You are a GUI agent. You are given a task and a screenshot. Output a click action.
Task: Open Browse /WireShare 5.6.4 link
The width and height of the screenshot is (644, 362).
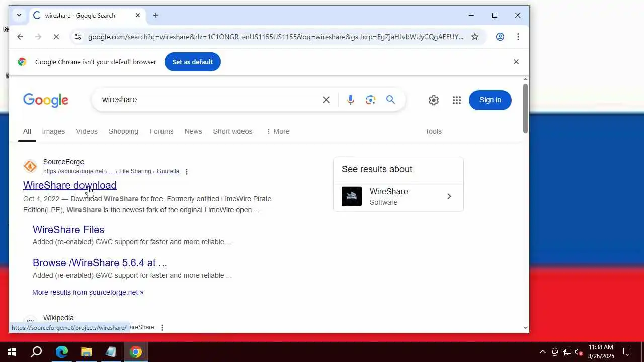point(100,263)
